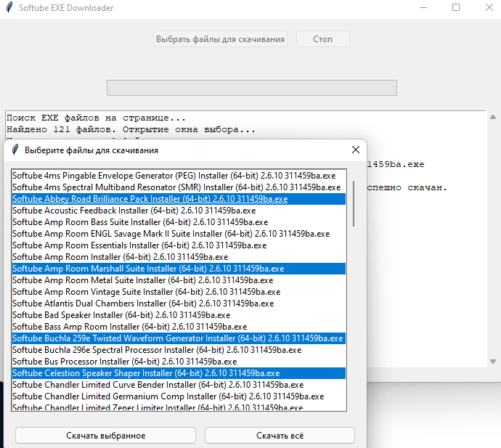Deselect 'Softube Buchla 259e Twisted Waveform Generator' entry
Viewport: 501px width, 448px height.
(179, 338)
